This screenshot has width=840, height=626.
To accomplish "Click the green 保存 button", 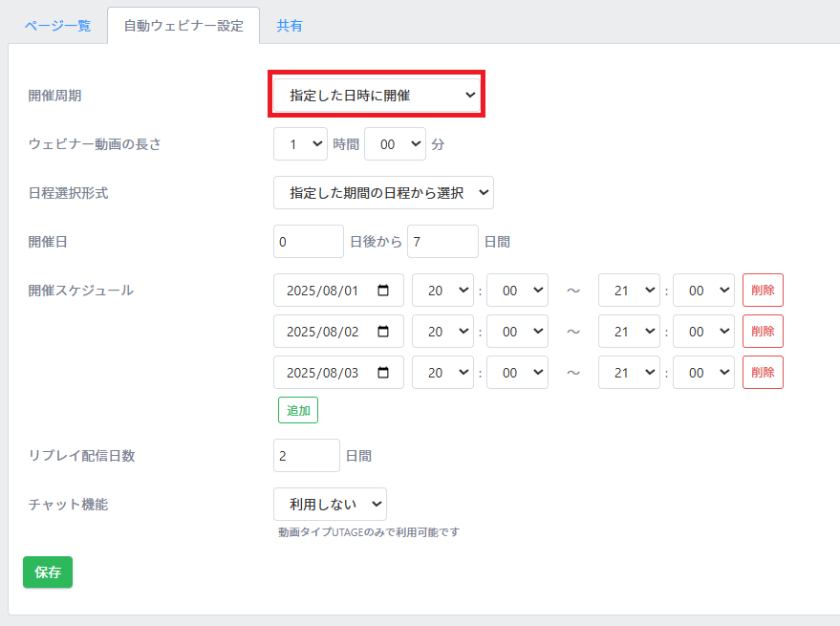I will (x=48, y=572).
